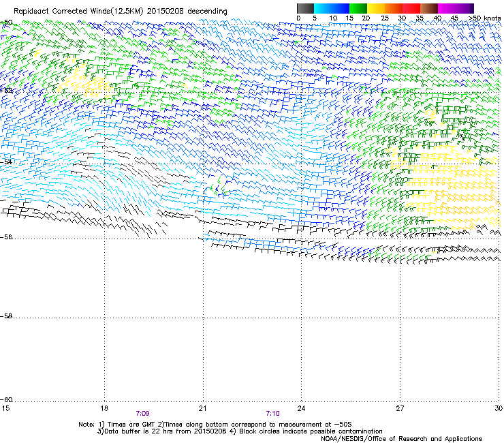Screen dimensions: 504x443
Task: Click the latitude label '-56' on the left axis
Action: (x=6, y=237)
